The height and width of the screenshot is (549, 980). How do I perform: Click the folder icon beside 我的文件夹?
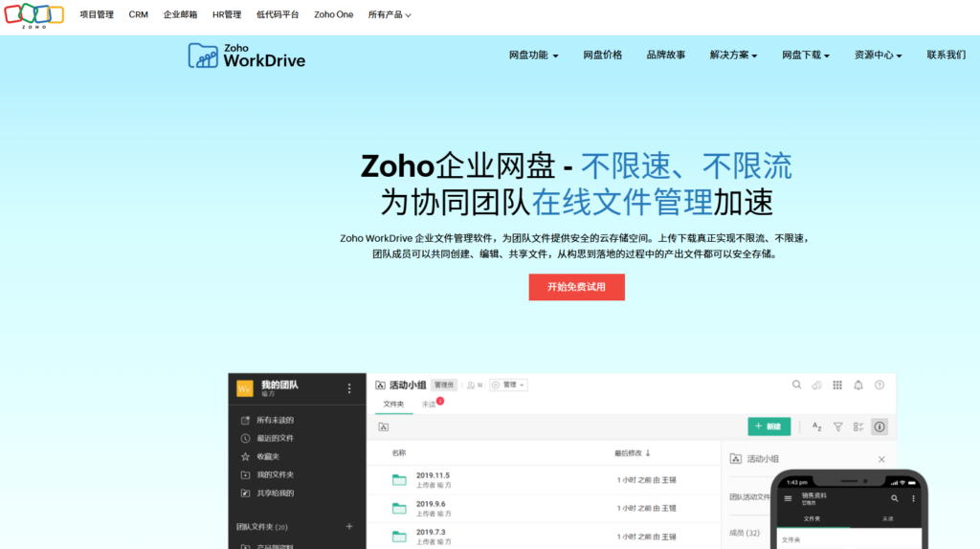[245, 474]
